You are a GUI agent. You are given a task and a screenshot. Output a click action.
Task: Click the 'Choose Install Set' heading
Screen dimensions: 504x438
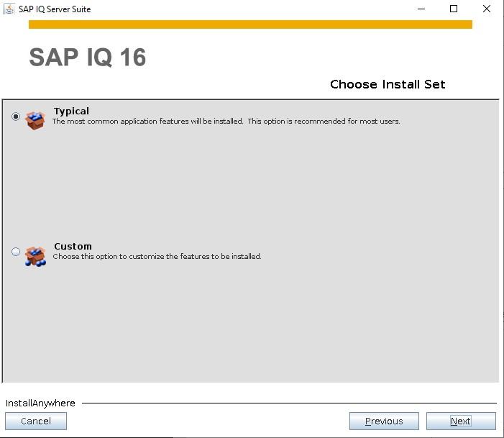click(388, 84)
